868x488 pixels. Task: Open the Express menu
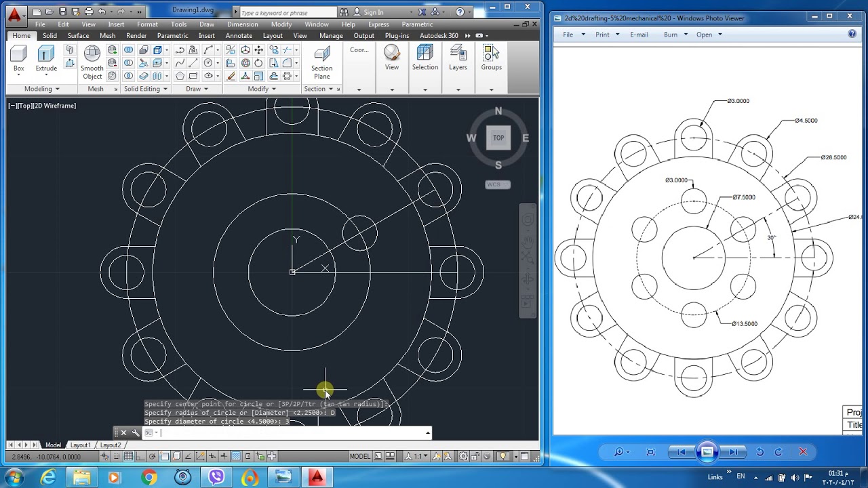click(378, 24)
